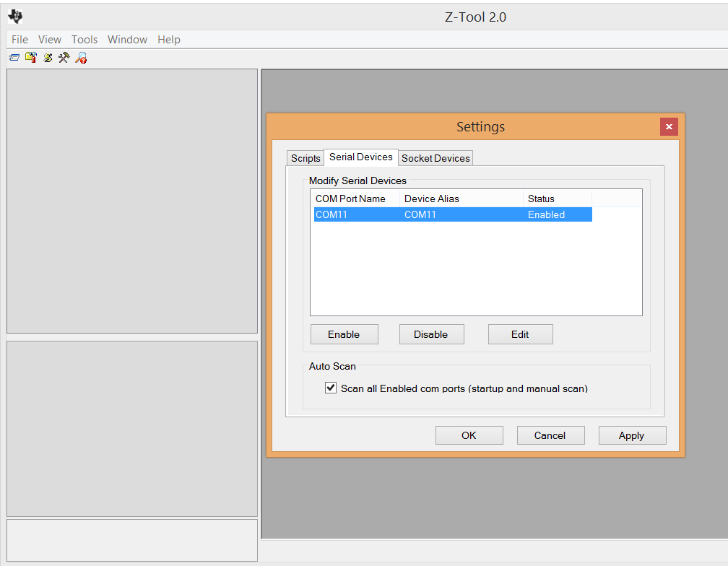Click the Disable button
The image size is (728, 566).
click(431, 334)
